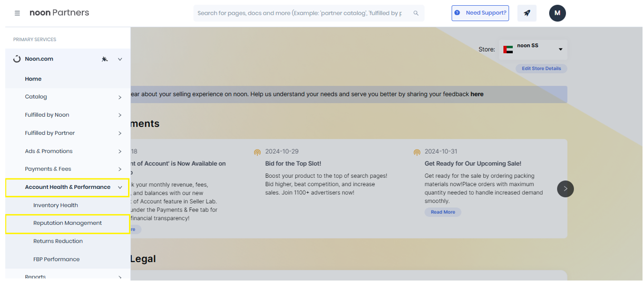644x281 pixels.
Task: Expand the Reports submenu
Action: (120, 277)
